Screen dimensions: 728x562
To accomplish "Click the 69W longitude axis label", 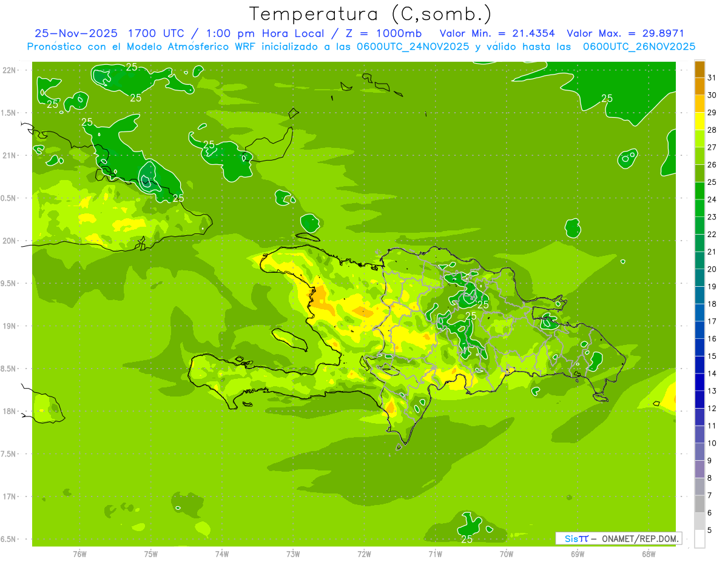I will click(x=577, y=554).
